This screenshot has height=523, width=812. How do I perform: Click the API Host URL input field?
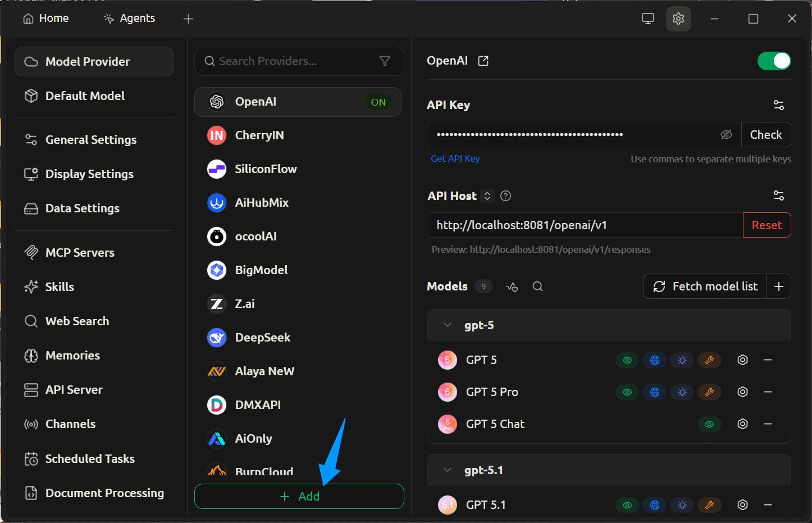(585, 225)
